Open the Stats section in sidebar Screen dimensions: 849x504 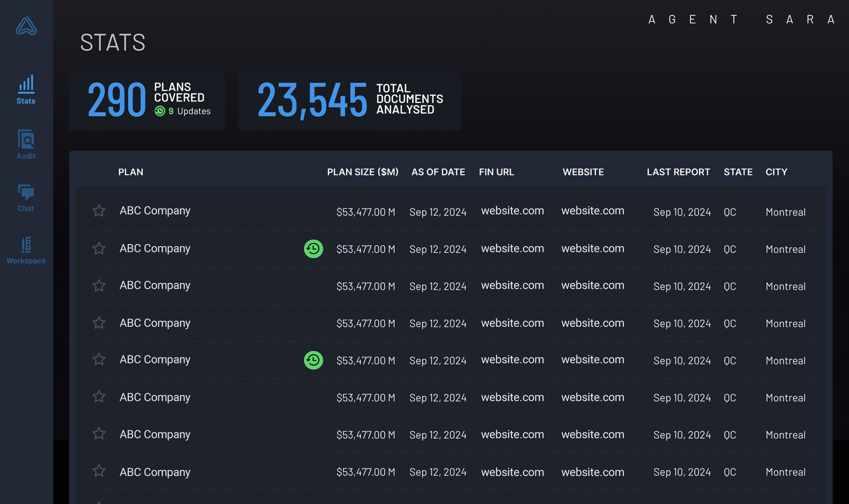[x=26, y=90]
